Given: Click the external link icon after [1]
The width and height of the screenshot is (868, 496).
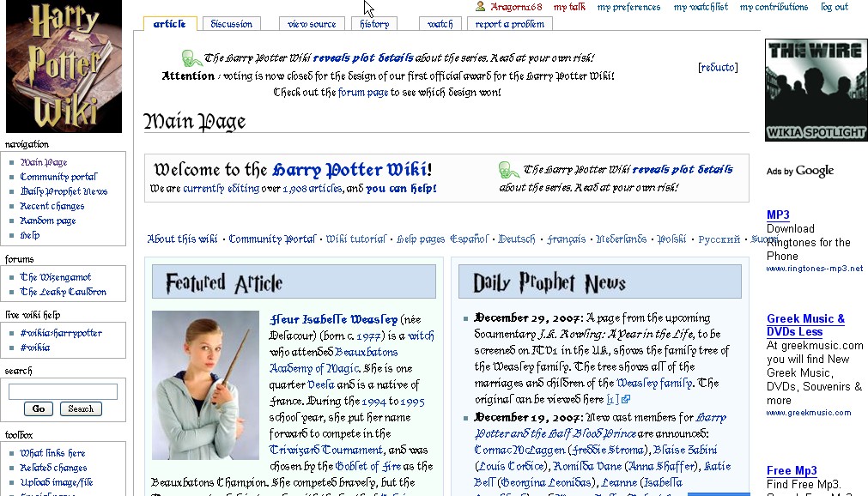Looking at the screenshot, I should click(626, 400).
